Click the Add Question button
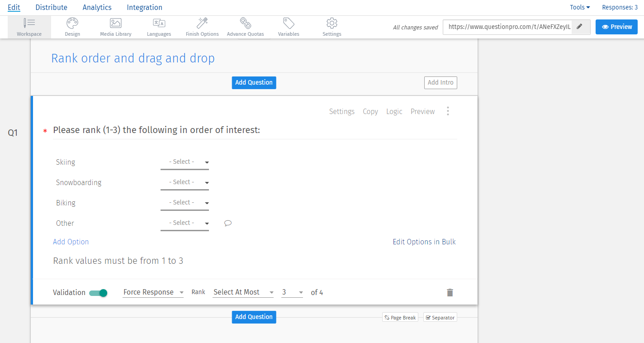Image resolution: width=644 pixels, height=343 pixels. click(254, 82)
